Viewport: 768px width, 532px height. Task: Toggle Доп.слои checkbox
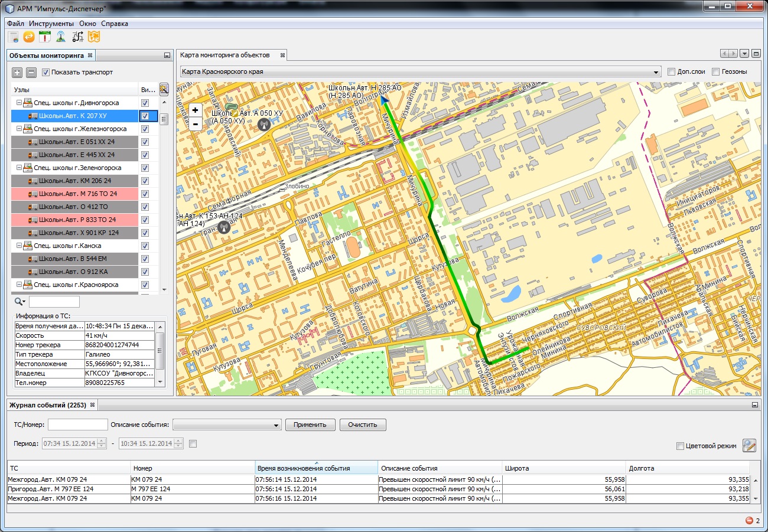671,71
